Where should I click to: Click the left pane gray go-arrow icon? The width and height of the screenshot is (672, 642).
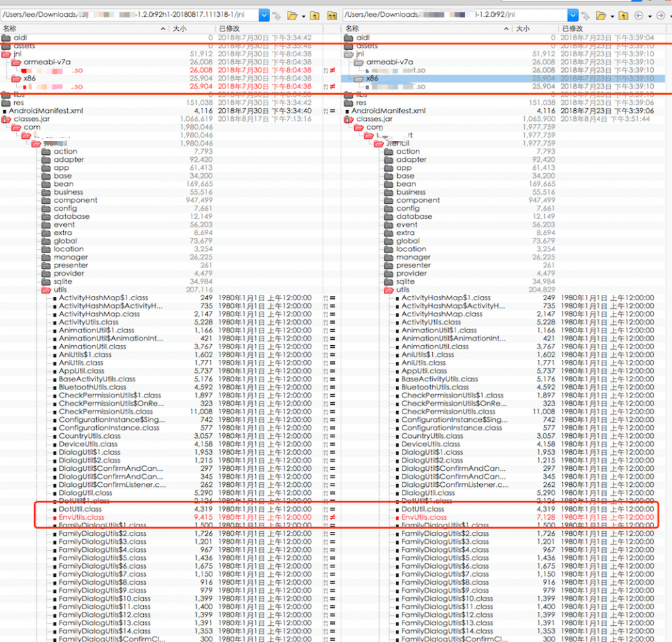(x=277, y=16)
